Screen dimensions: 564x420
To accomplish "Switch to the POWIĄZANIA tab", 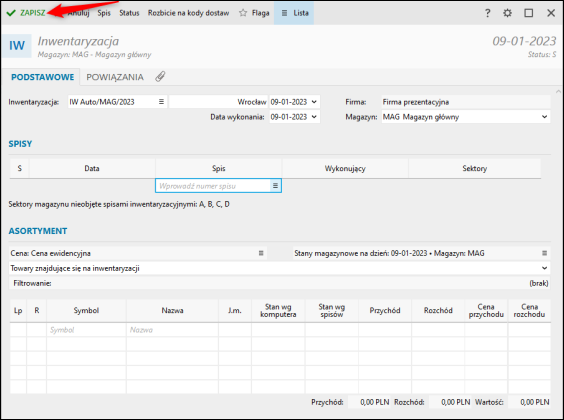I will pyautogui.click(x=115, y=77).
